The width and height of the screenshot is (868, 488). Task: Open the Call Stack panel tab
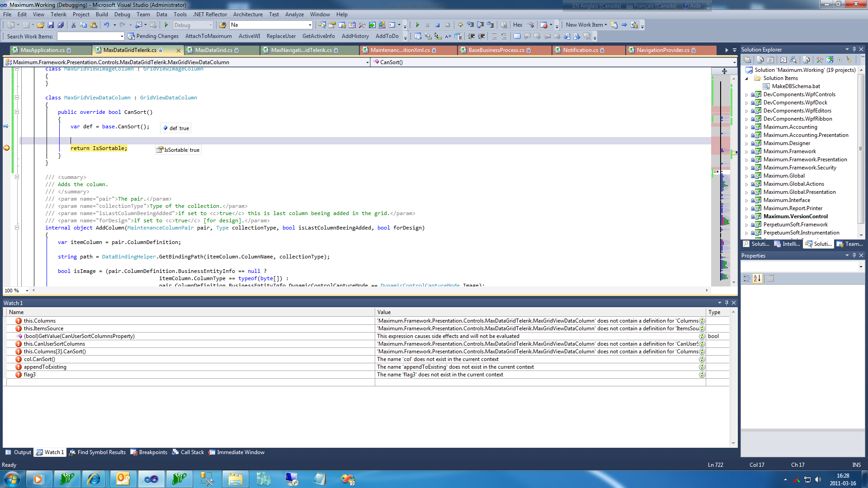pos(188,452)
